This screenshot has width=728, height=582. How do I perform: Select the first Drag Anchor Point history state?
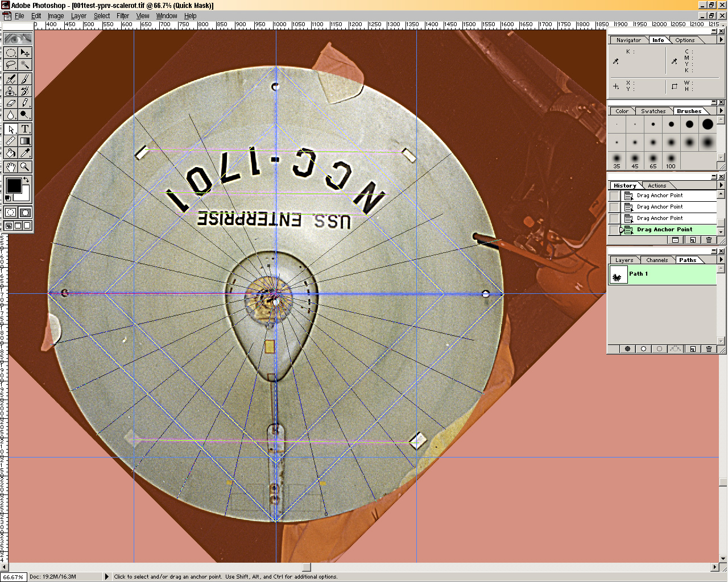[x=660, y=196]
